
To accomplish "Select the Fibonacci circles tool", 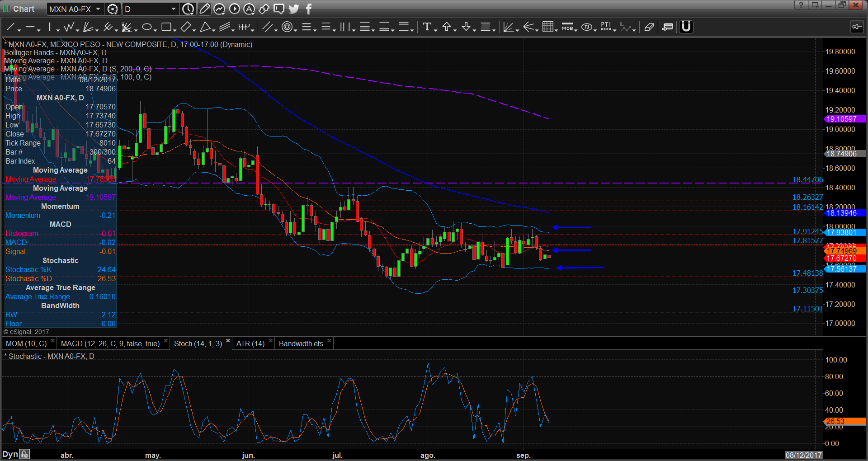I will coord(287,27).
